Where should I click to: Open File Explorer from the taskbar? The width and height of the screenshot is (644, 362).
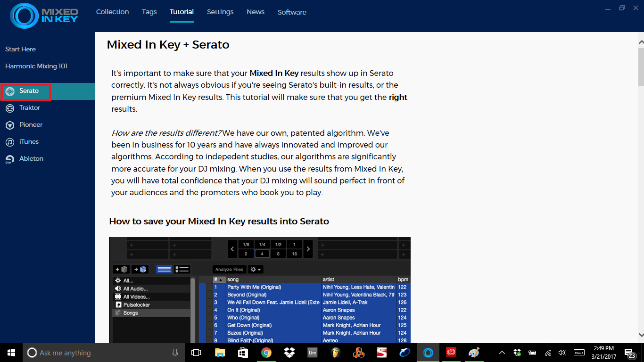click(x=220, y=353)
